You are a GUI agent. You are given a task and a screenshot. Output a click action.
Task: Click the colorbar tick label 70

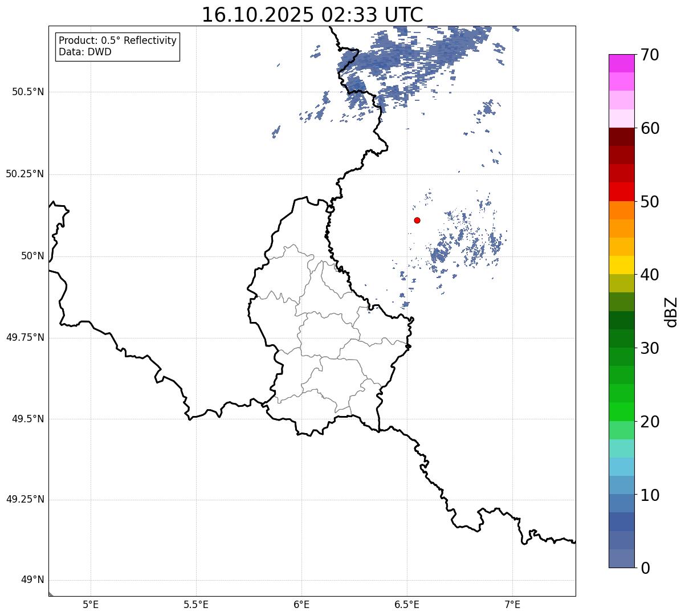point(650,55)
